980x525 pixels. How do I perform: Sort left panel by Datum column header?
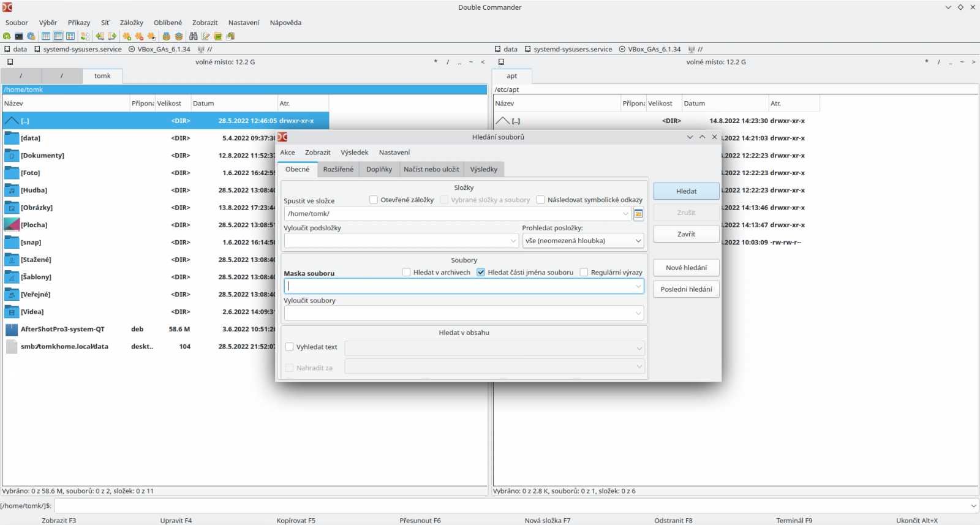point(233,104)
